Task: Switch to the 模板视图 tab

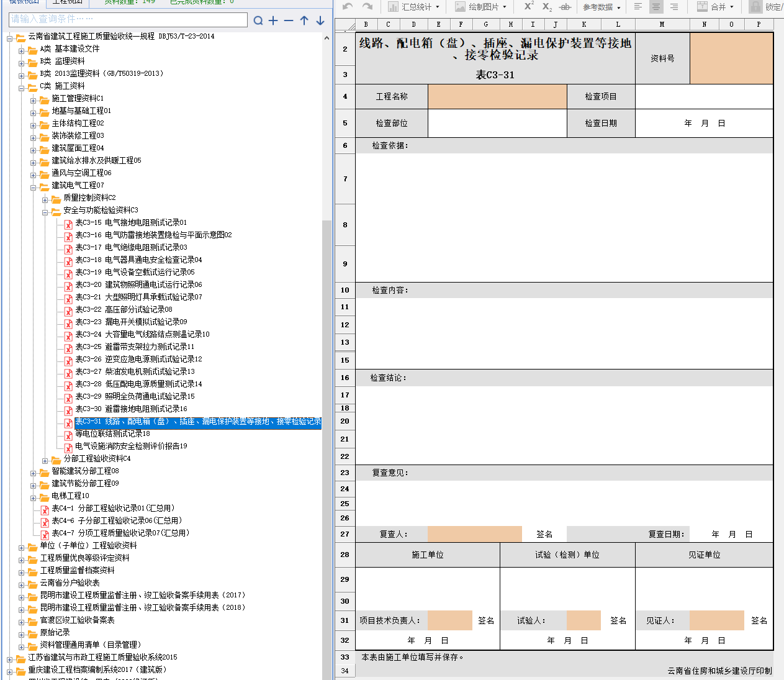Action: click(x=24, y=2)
